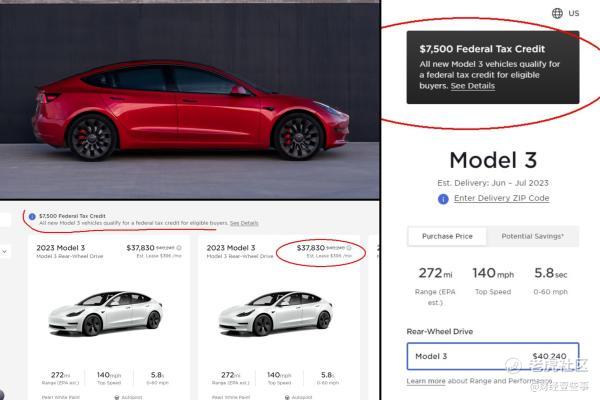Image resolution: width=600 pixels, height=400 pixels.
Task: Expand the left sidebar dropdown chevron
Action: click(x=6, y=252)
